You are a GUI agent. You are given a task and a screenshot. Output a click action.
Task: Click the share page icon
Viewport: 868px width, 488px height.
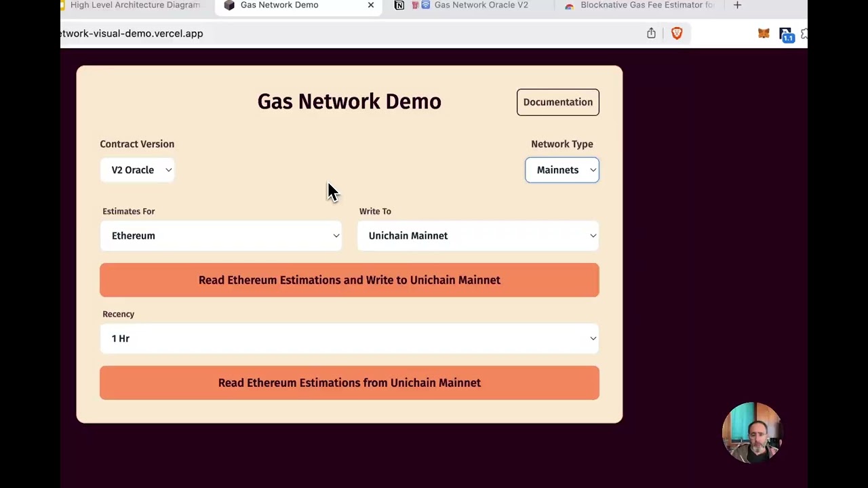[651, 33]
